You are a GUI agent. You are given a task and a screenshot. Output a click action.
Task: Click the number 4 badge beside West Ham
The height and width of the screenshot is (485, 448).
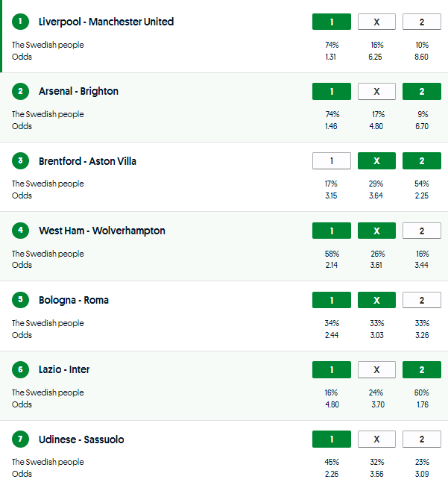pyautogui.click(x=20, y=231)
